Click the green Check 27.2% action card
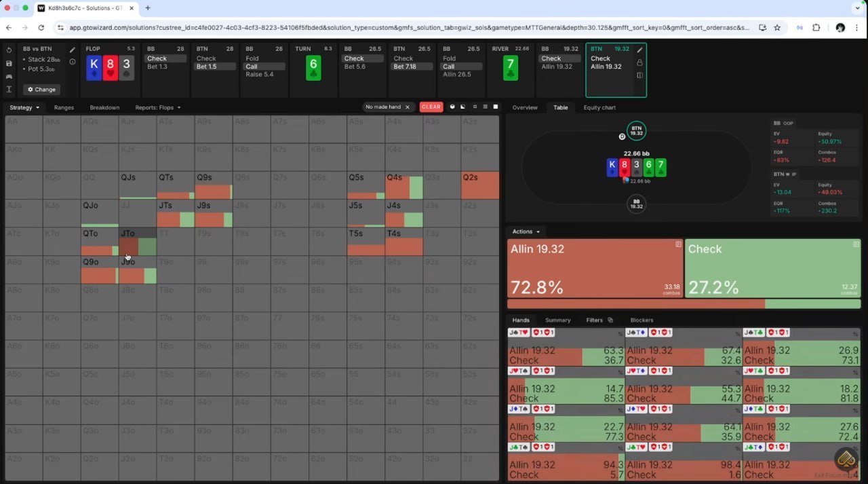868x484 pixels. pos(772,268)
